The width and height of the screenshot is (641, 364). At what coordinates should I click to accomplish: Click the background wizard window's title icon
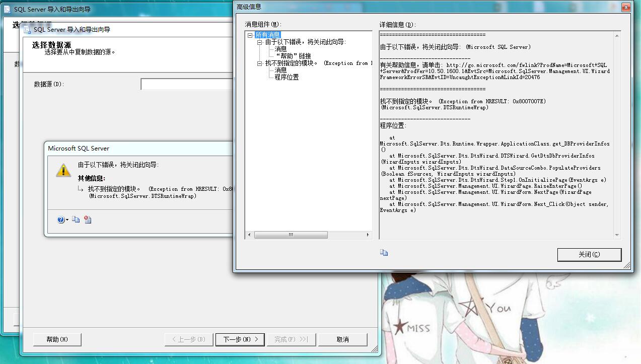(x=8, y=10)
